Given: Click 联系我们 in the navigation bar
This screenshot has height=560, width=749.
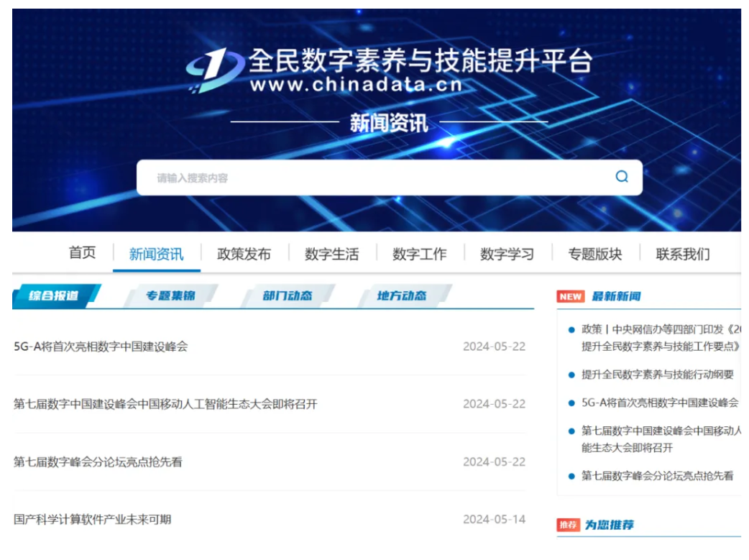Looking at the screenshot, I should (682, 254).
